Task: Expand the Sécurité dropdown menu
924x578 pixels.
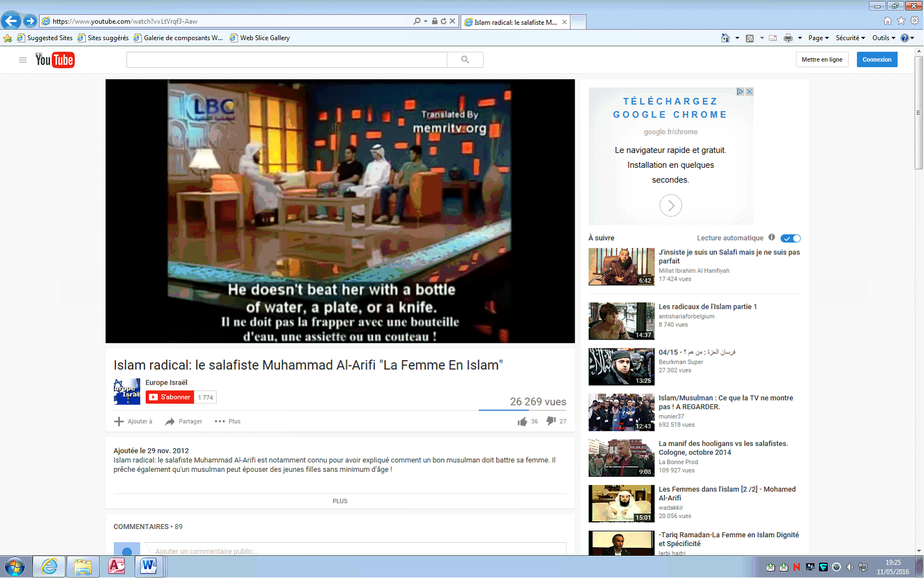Action: point(850,38)
